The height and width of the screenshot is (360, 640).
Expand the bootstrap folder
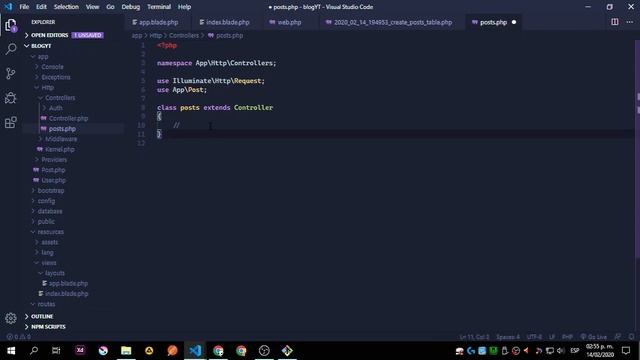pos(51,191)
